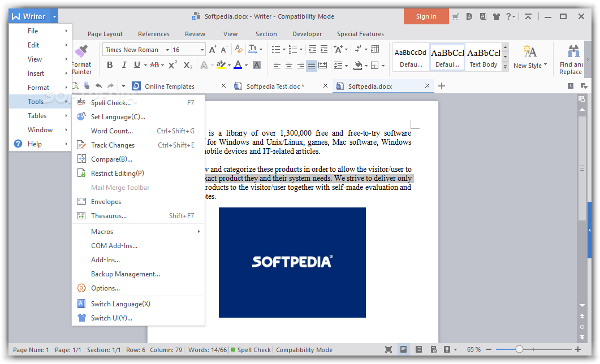Center the paragraph text
600x364 pixels.
[x=289, y=66]
